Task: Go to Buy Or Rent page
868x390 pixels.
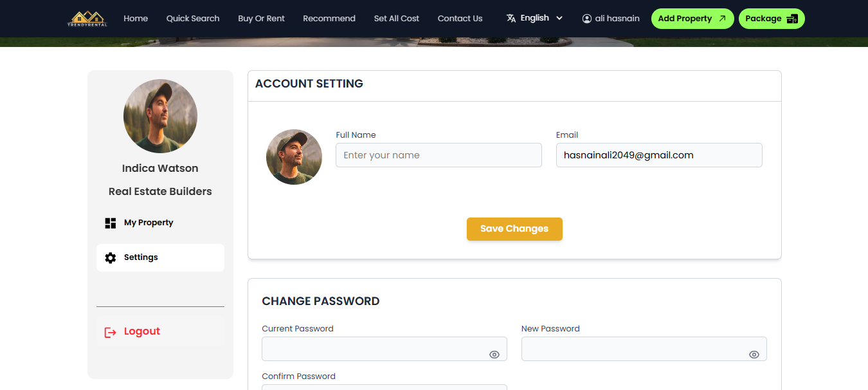Action: click(261, 19)
